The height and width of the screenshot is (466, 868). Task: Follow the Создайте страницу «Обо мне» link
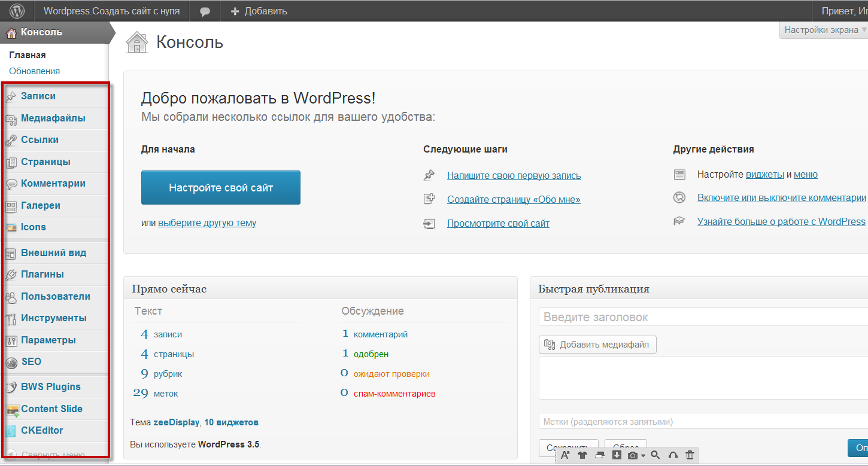click(x=513, y=199)
